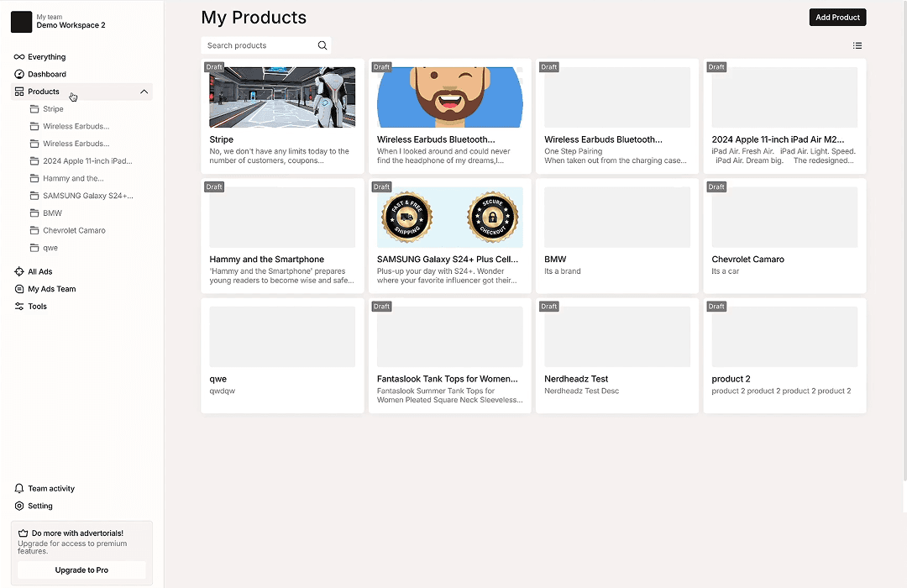Screen dimensions: 907x588
Task: Switch to list view using the list icon
Action: (x=857, y=45)
